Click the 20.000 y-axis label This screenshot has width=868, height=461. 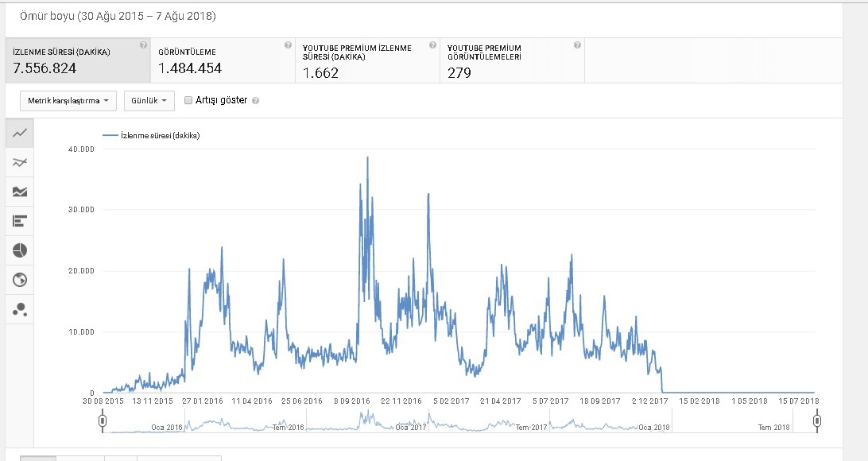pos(81,270)
